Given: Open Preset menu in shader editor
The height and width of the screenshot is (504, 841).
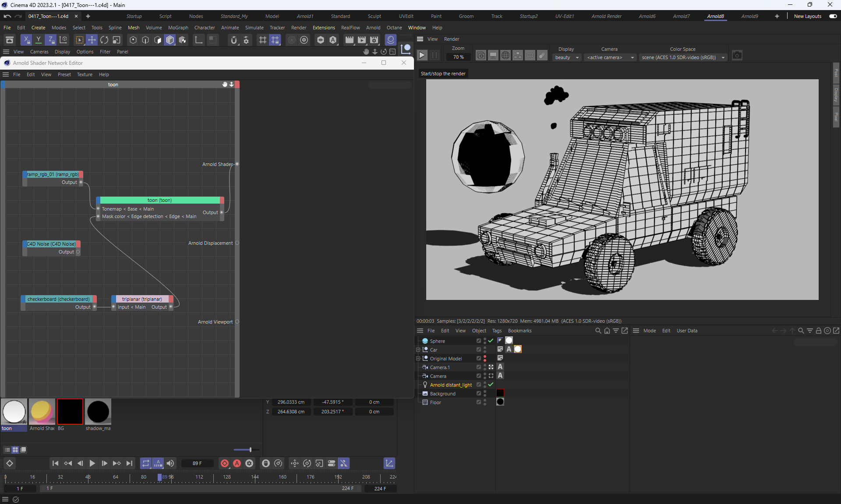Looking at the screenshot, I should pos(64,74).
